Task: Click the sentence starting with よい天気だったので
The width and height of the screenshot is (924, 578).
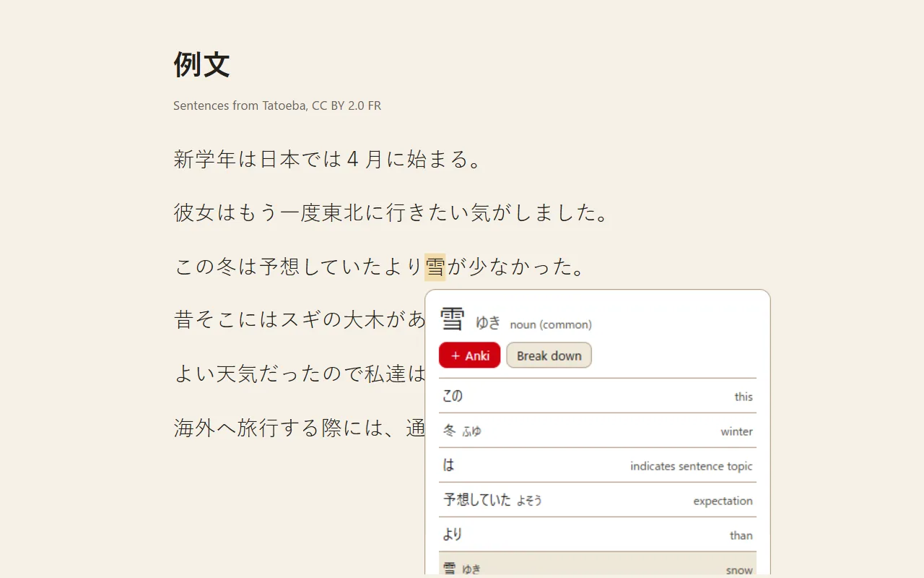Action: (x=300, y=374)
